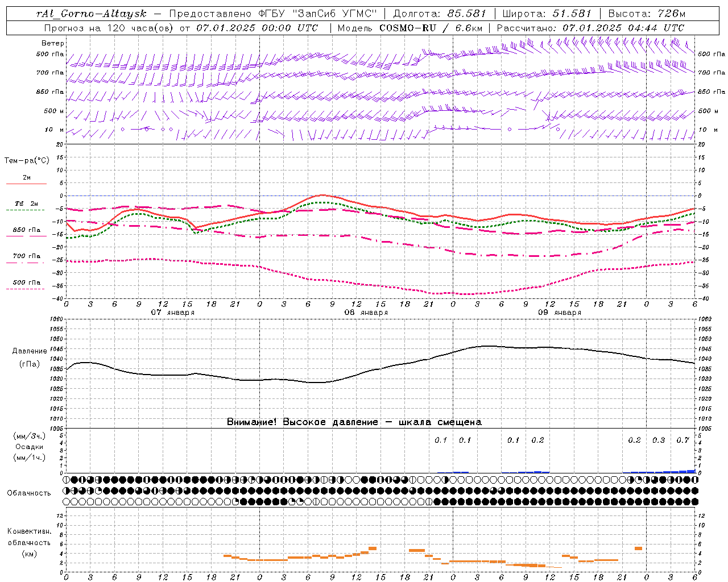Click the '(км)' unit under convective cloudiness
This screenshot has height=582, width=728.
(x=29, y=554)
